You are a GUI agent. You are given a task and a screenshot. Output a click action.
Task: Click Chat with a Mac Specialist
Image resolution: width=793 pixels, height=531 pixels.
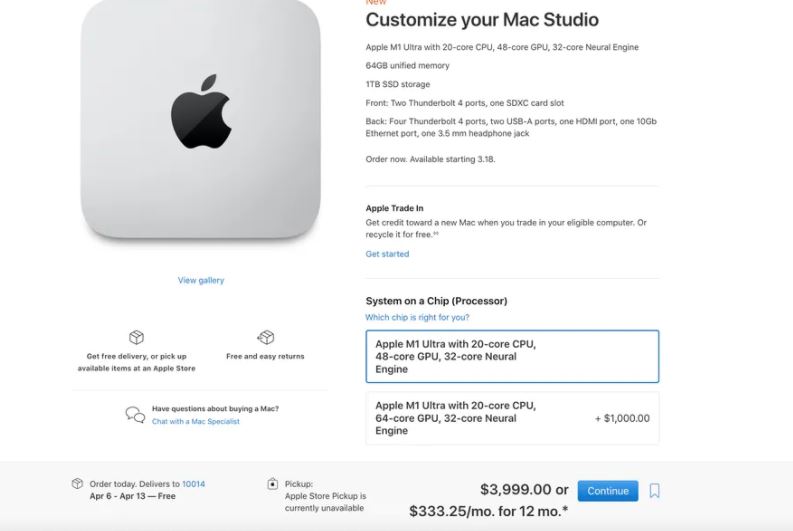click(196, 421)
